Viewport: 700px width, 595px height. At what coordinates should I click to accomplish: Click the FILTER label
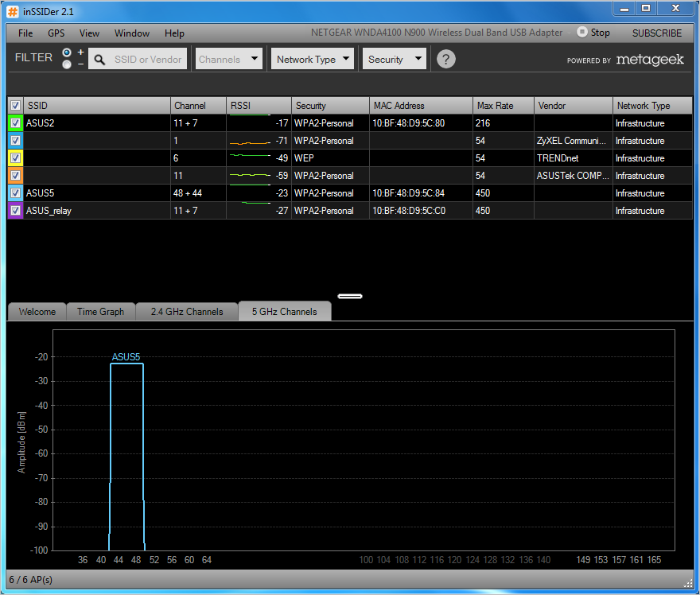click(33, 57)
